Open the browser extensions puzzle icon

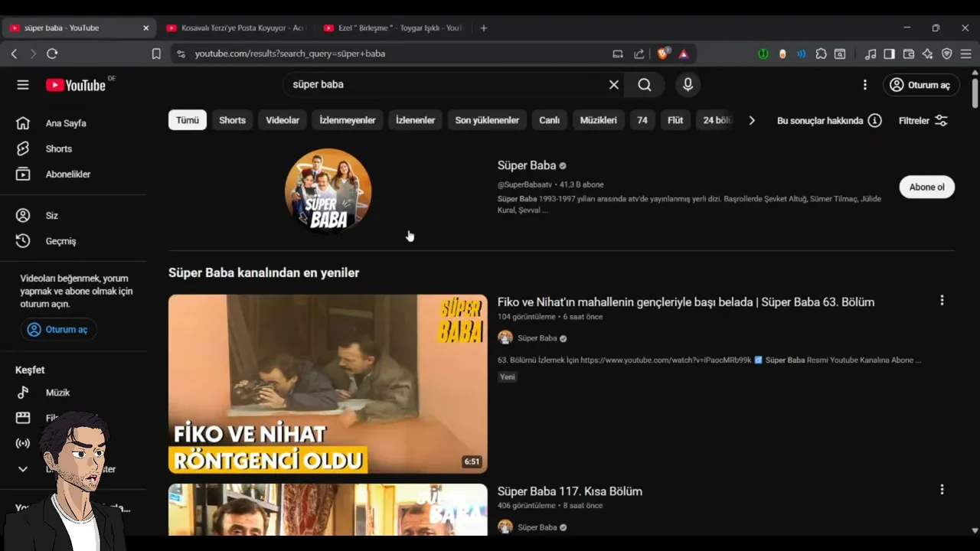tap(821, 54)
